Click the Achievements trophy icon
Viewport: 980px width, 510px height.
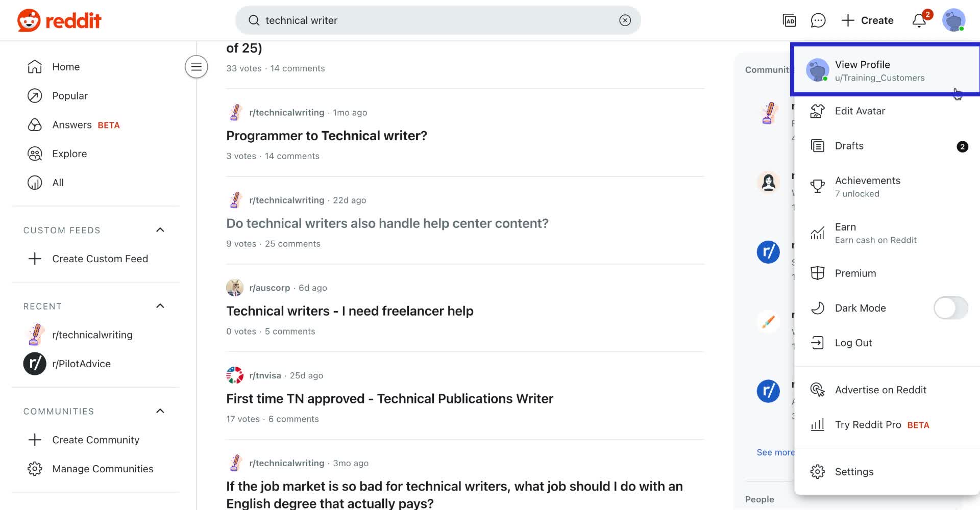(818, 185)
